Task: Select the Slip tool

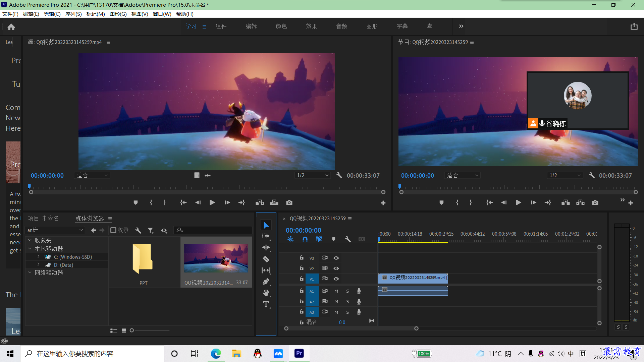Action: [x=266, y=270]
